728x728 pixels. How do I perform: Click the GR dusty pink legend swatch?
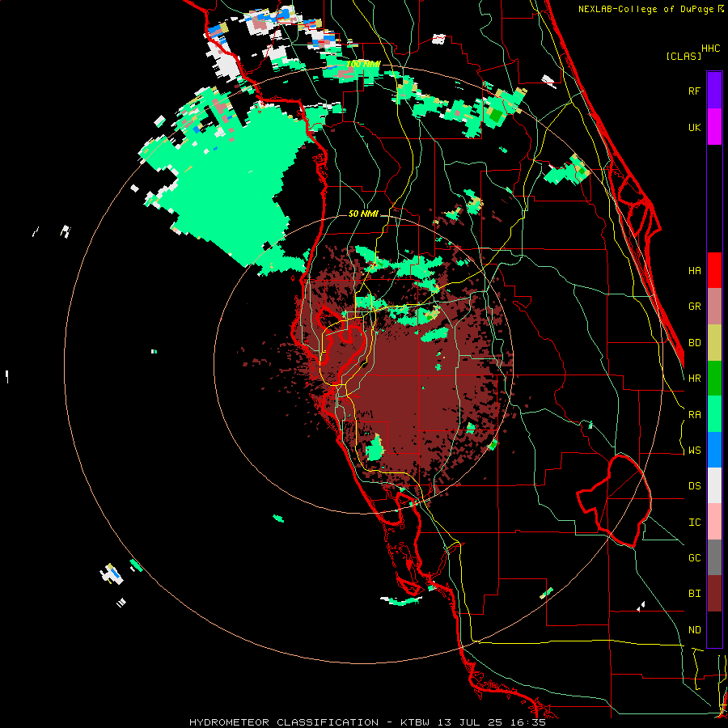click(714, 307)
